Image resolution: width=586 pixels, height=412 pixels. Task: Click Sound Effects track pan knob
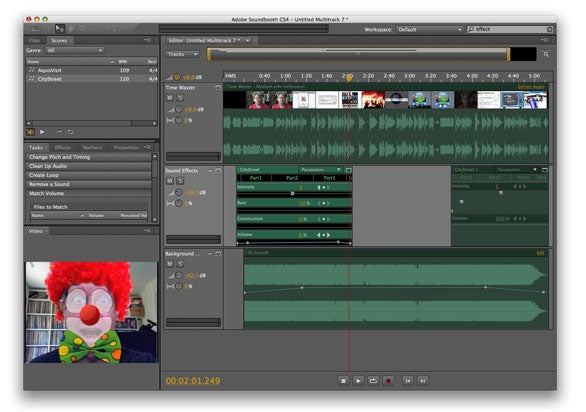pos(179,203)
